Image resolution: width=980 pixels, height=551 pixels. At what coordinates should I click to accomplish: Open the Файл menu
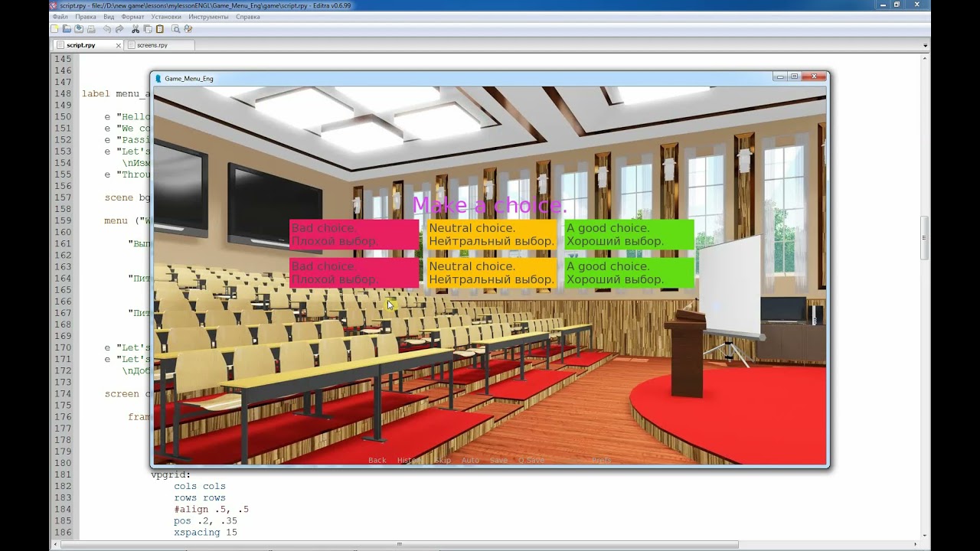point(60,16)
